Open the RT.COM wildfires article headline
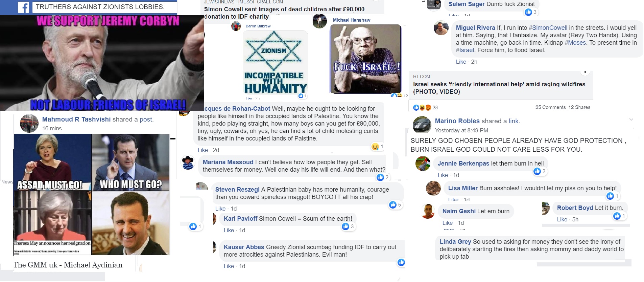Viewport: 644px width, 282px height. point(499,88)
